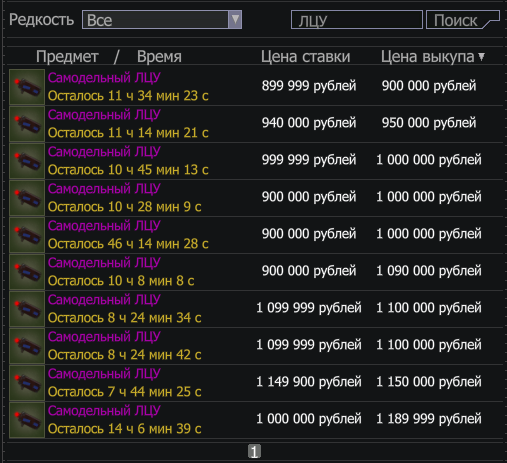Click the rarity dropdown arrow button

click(235, 20)
